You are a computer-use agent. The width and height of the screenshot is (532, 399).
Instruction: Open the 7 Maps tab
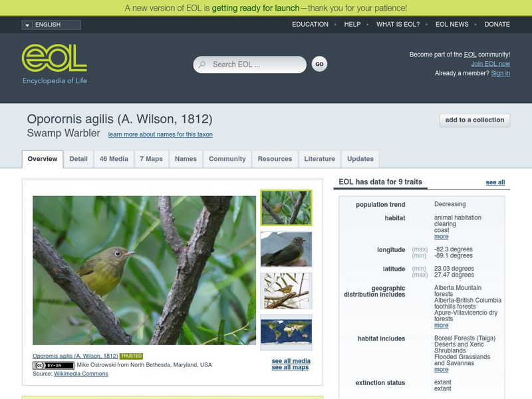(x=152, y=159)
